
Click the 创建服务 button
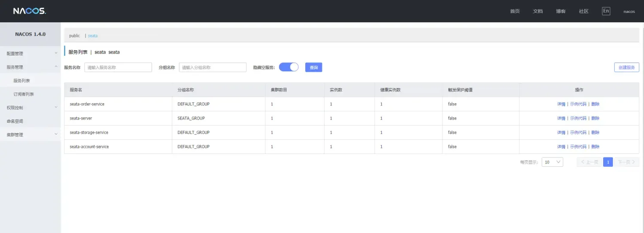(x=626, y=67)
